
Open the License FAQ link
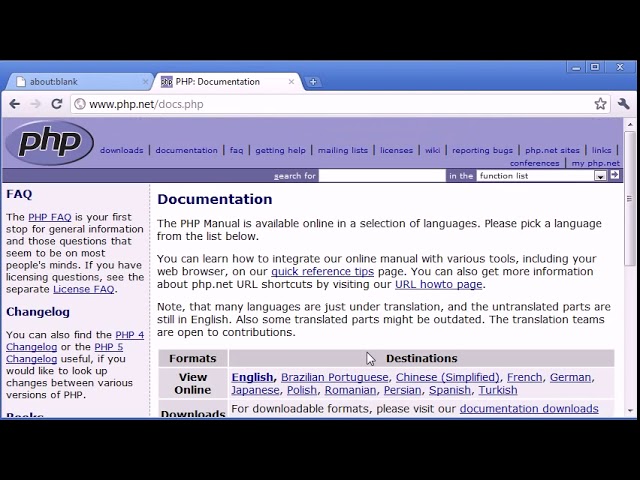tap(84, 289)
